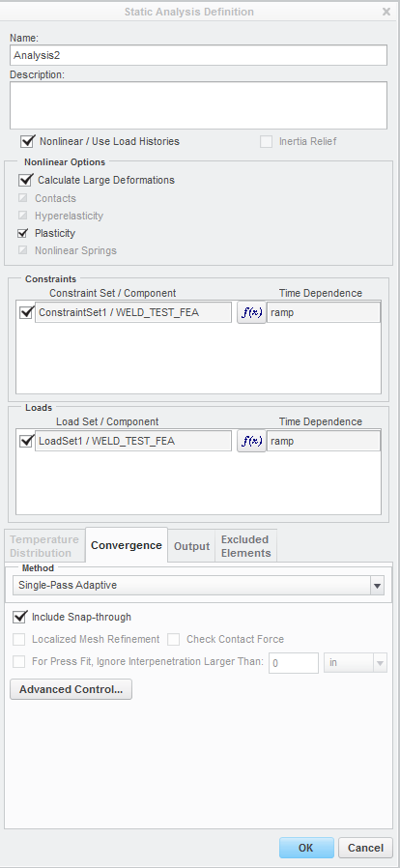Click the interpenetration value field showing 0
The height and width of the screenshot is (868, 400).
click(x=293, y=663)
